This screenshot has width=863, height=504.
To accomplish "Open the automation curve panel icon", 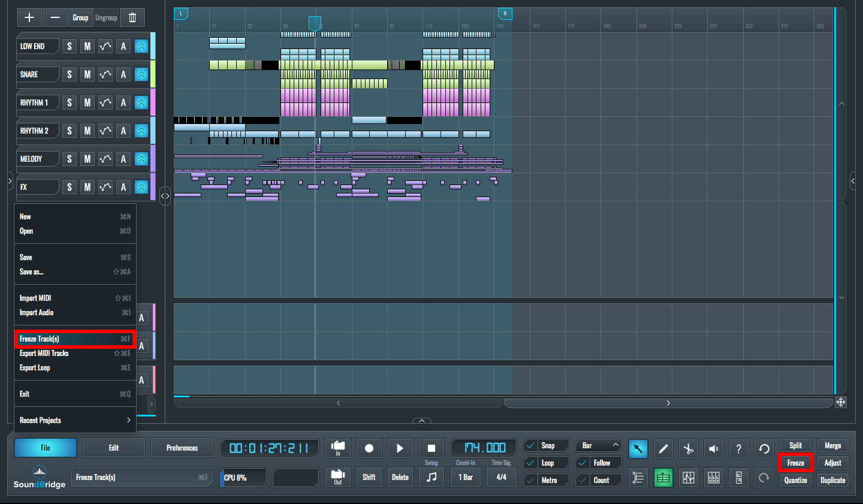I will click(689, 478).
